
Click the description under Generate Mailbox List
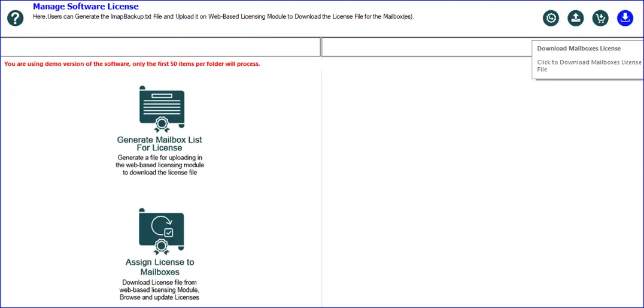(160, 165)
